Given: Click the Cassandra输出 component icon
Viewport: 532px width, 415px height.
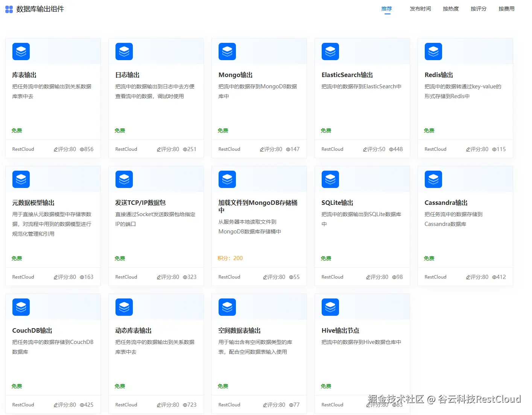Looking at the screenshot, I should click(433, 179).
